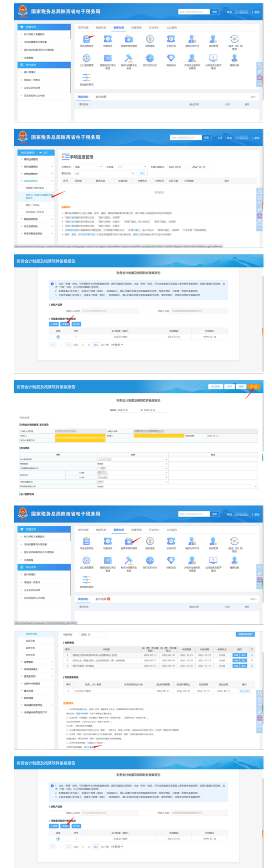Screen dimensions: 272x868
Task: Open 办理状态 dropdown showing 全部
Action: point(88,167)
